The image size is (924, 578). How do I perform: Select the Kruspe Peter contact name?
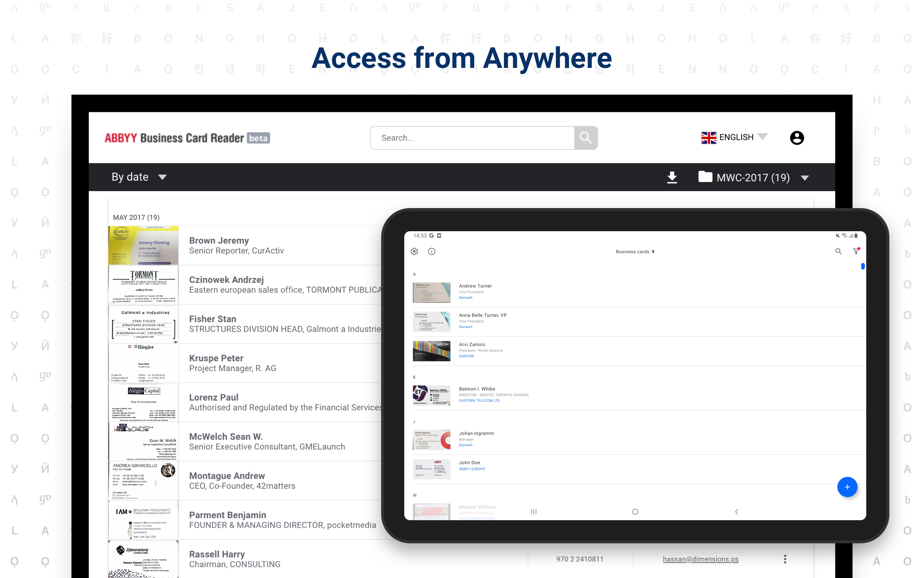[x=216, y=358]
